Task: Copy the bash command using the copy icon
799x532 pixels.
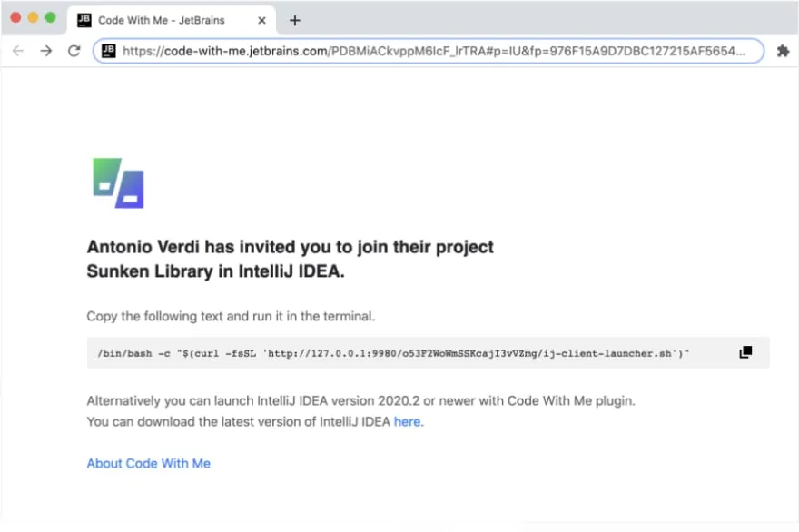Action: click(745, 352)
